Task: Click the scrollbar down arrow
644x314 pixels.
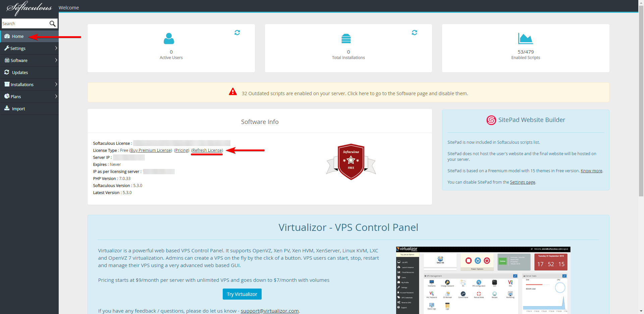Action: (641, 311)
